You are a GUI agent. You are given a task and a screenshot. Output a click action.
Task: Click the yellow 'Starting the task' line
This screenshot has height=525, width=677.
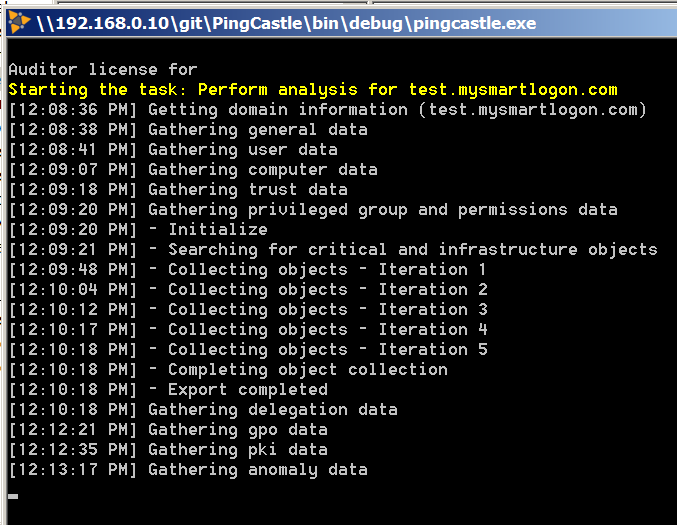[x=313, y=89]
